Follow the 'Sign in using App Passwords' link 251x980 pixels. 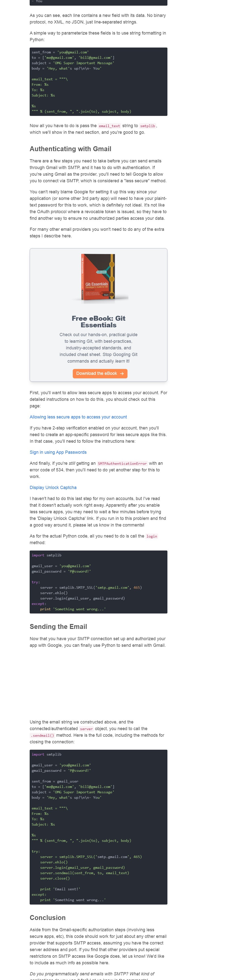[x=58, y=452]
